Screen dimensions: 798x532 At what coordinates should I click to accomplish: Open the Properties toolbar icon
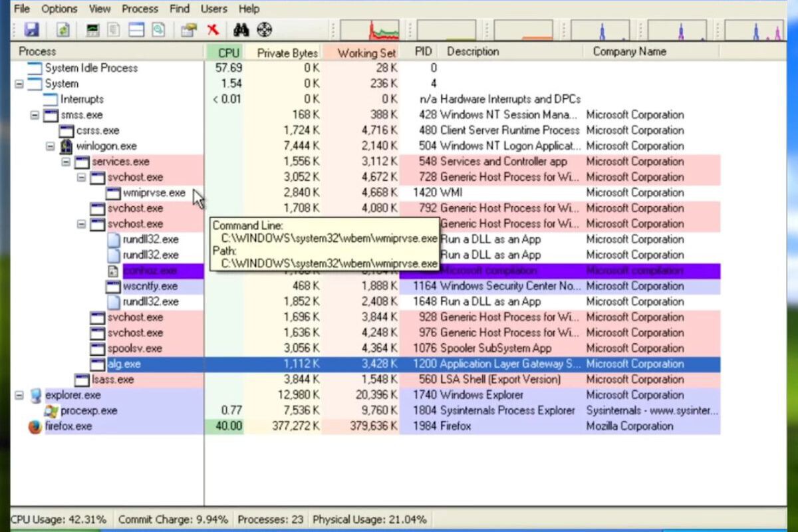pos(188,29)
